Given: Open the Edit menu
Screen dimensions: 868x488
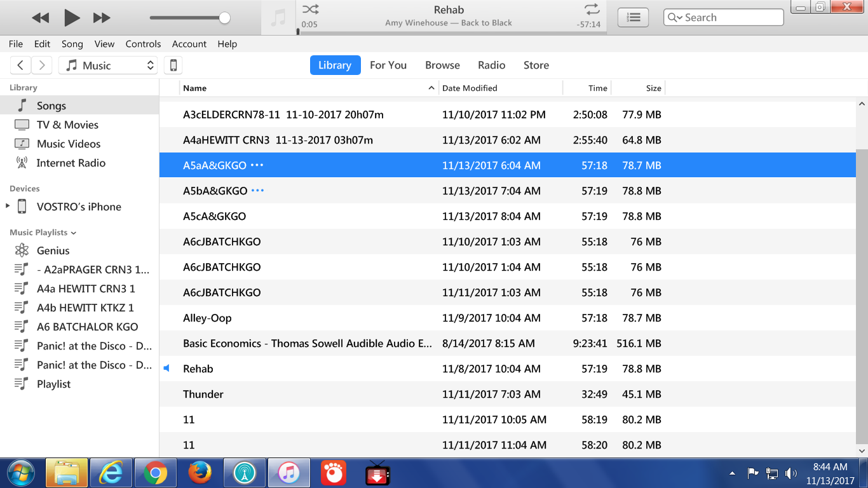Looking at the screenshot, I should point(42,44).
